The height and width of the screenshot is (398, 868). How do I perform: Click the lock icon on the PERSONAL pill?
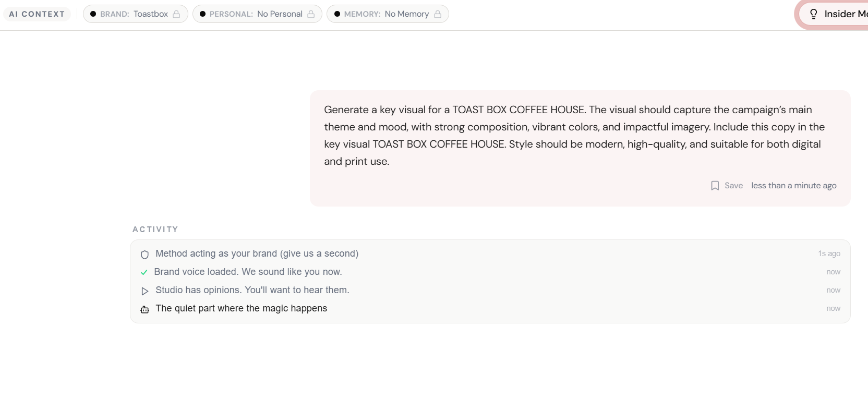(x=311, y=14)
